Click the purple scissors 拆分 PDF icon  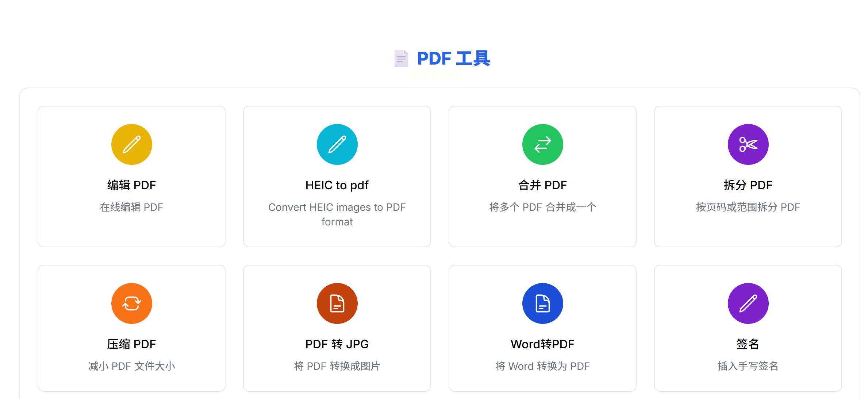tap(748, 144)
